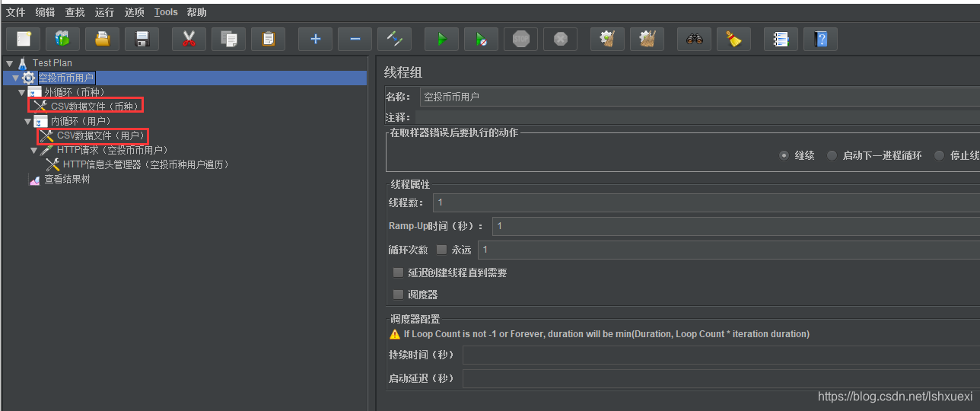
Task: Click the Reset search brush icon
Action: (733, 39)
